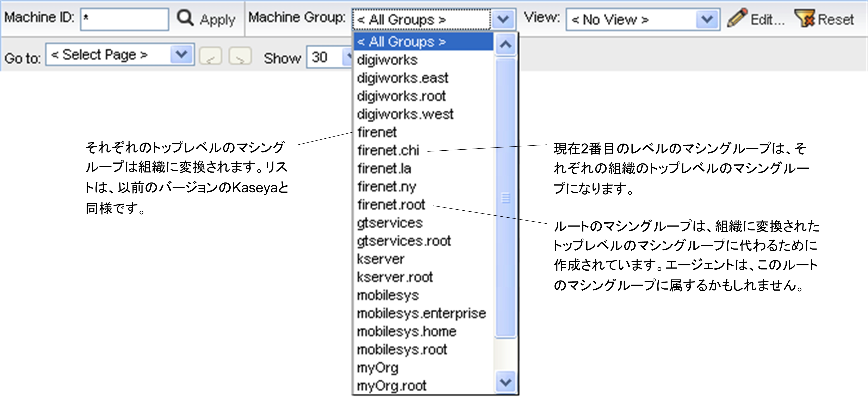Screen dimensions: 868x397
Task: Open the Select Page dropdown
Action: [120, 54]
